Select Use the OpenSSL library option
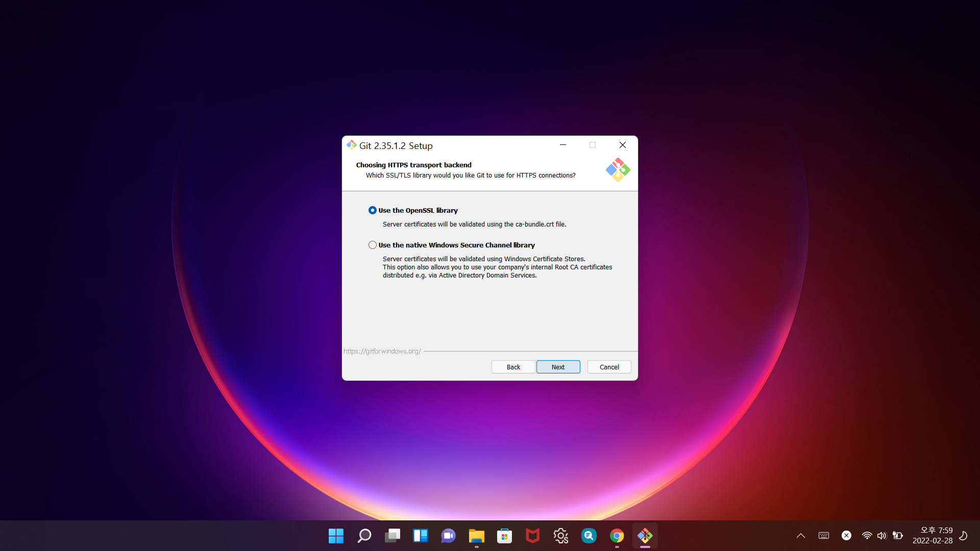This screenshot has height=551, width=980. click(373, 210)
